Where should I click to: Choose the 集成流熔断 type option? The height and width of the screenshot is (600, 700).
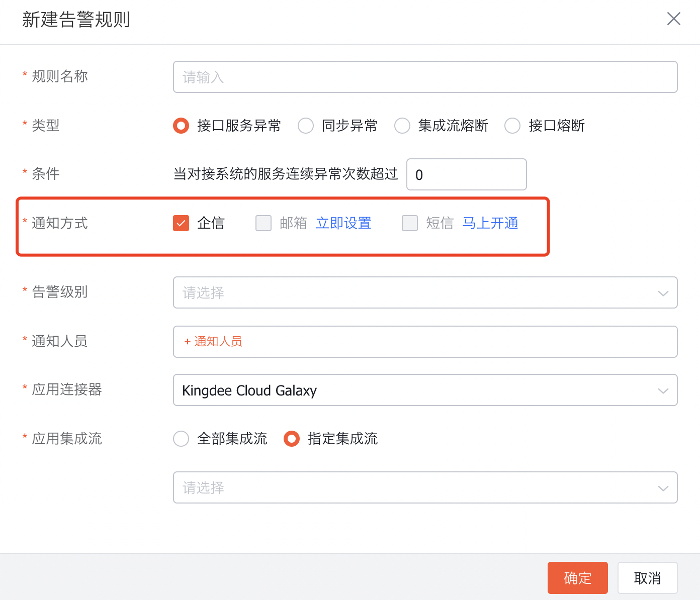click(402, 126)
